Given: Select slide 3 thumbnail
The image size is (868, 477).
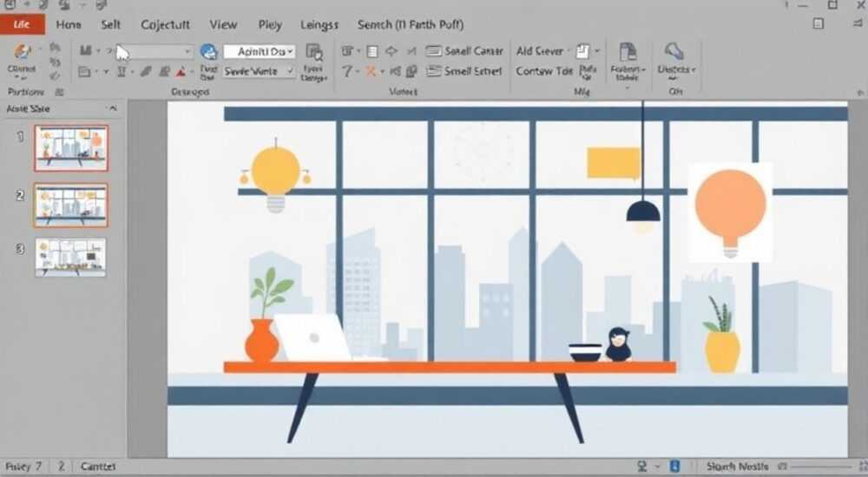Looking at the screenshot, I should 71,257.
